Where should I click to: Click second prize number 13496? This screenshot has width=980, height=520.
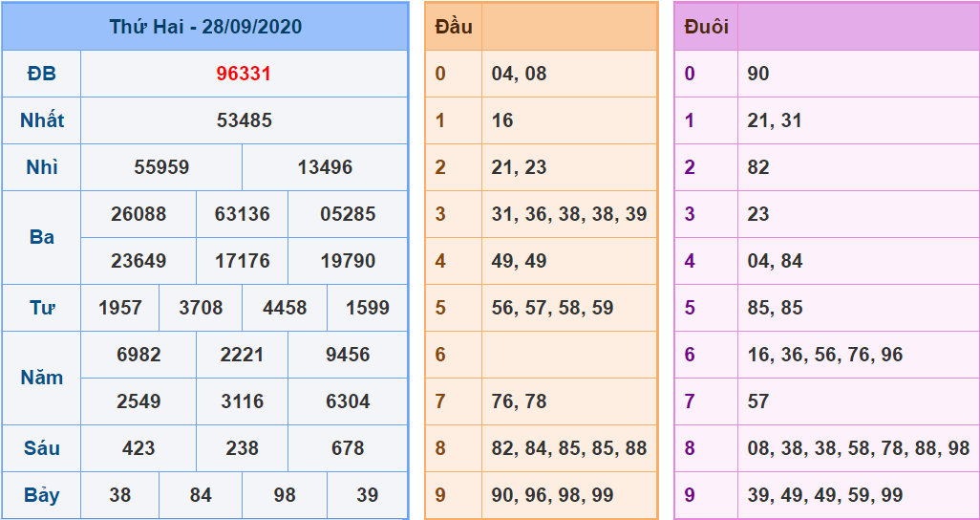(x=325, y=167)
